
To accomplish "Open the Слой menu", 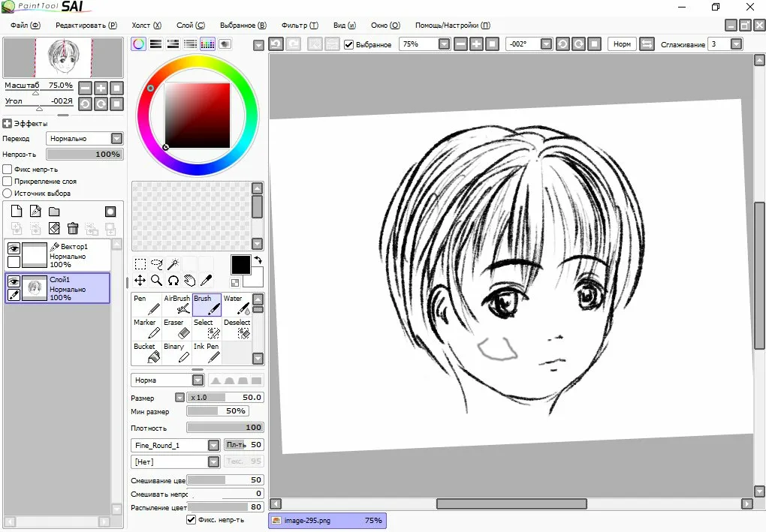I will click(x=190, y=25).
